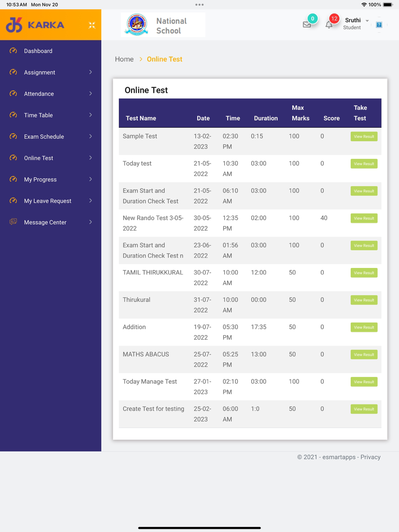Open the Sruthi user dropdown arrow
This screenshot has height=532, width=399.
point(367,21)
